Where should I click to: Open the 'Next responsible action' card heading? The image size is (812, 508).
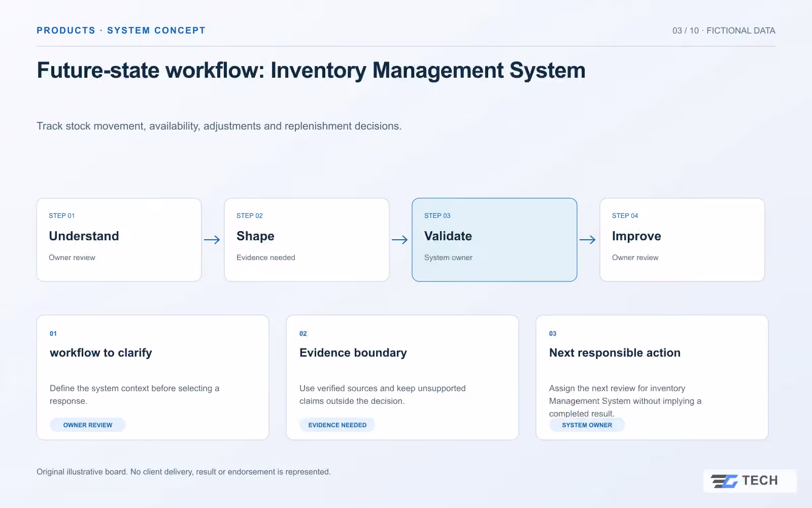coord(615,353)
